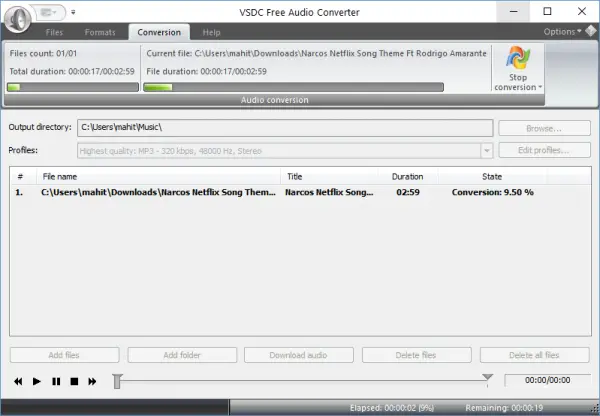Click the Edit profiles button
This screenshot has height=416, width=600.
pyautogui.click(x=544, y=150)
